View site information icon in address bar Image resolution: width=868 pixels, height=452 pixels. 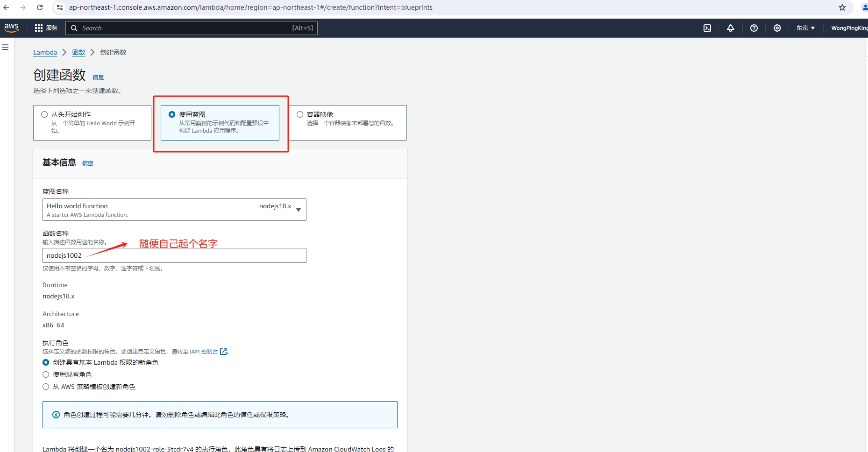coord(60,7)
